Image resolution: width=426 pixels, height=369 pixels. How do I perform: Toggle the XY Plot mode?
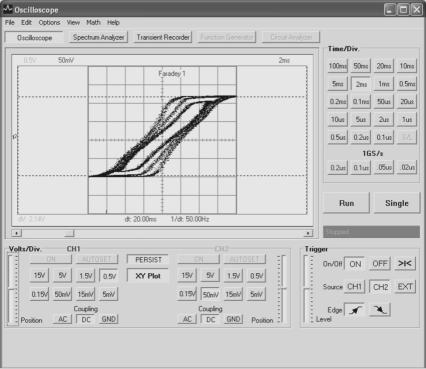[x=148, y=276]
